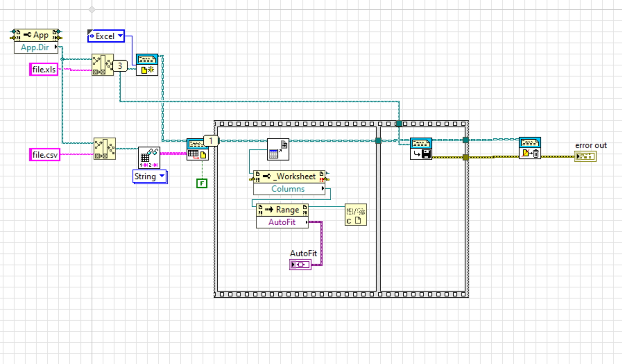Click the Range invoke node header
The height and width of the screenshot is (364, 622).
[x=282, y=210]
